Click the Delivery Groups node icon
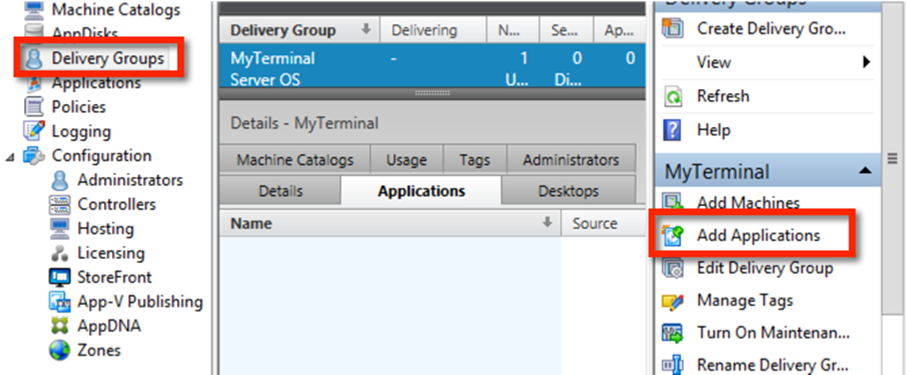Viewport: 907px width, 375px height. click(x=35, y=58)
